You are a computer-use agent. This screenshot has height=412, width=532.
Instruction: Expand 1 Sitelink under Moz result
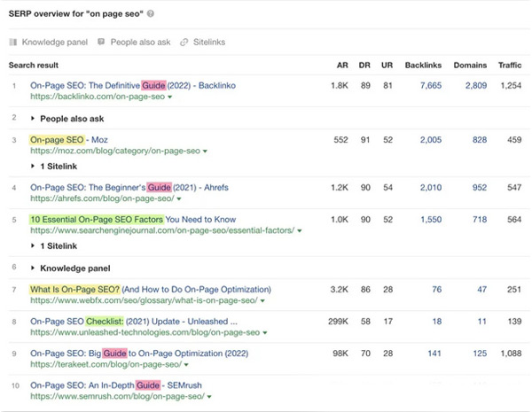point(33,166)
